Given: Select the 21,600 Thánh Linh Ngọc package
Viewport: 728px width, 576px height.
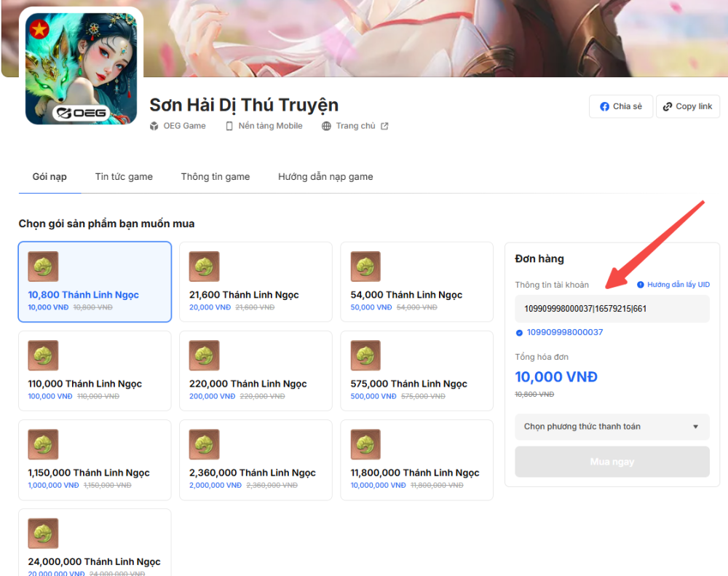Looking at the screenshot, I should 256,282.
